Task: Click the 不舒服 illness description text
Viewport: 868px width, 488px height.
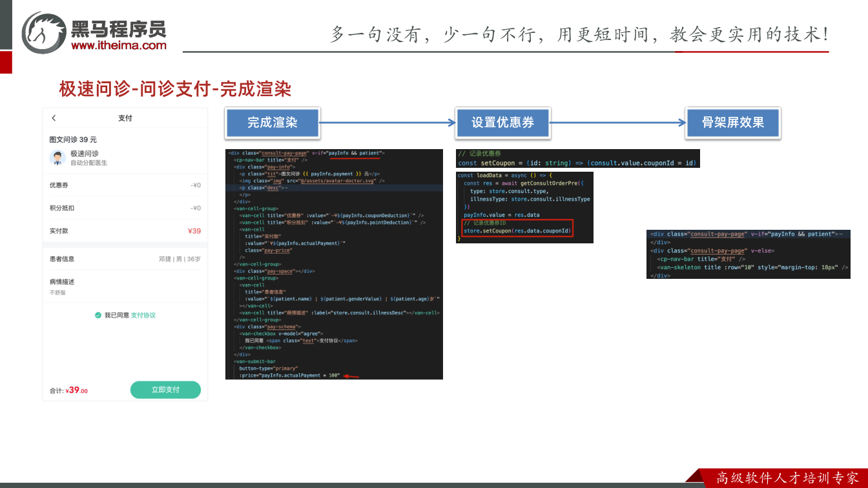Action: tap(57, 293)
